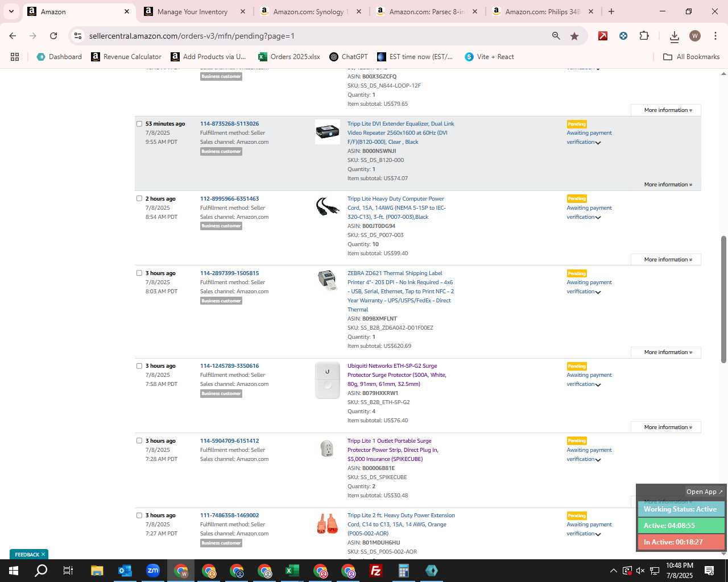Open the W profile avatar

[694, 36]
